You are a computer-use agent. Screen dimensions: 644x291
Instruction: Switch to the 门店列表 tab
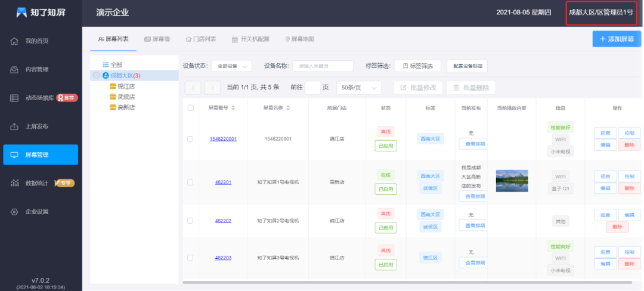201,39
